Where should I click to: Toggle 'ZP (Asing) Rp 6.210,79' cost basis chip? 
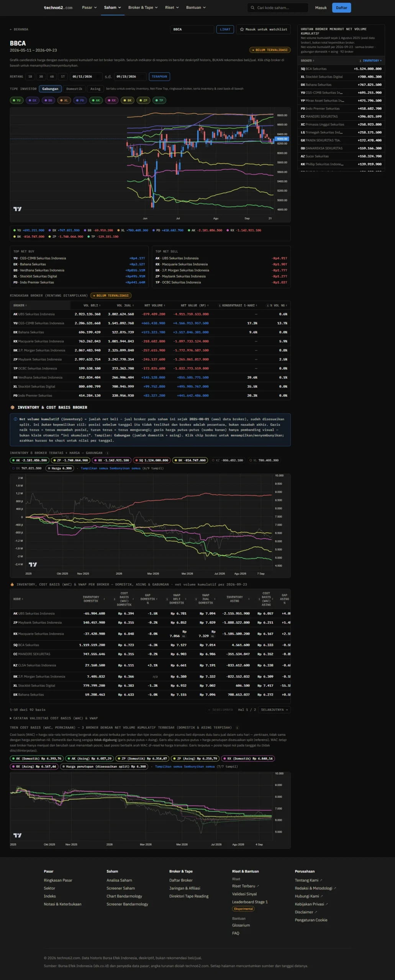click(195, 758)
